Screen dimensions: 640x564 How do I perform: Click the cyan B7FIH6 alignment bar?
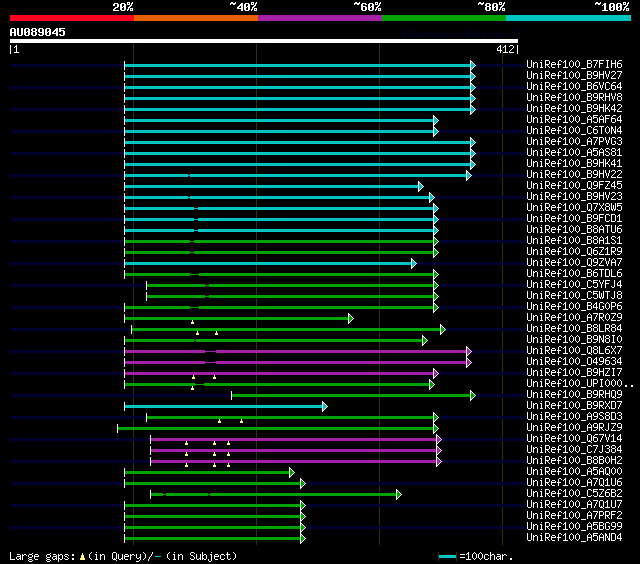298,65
